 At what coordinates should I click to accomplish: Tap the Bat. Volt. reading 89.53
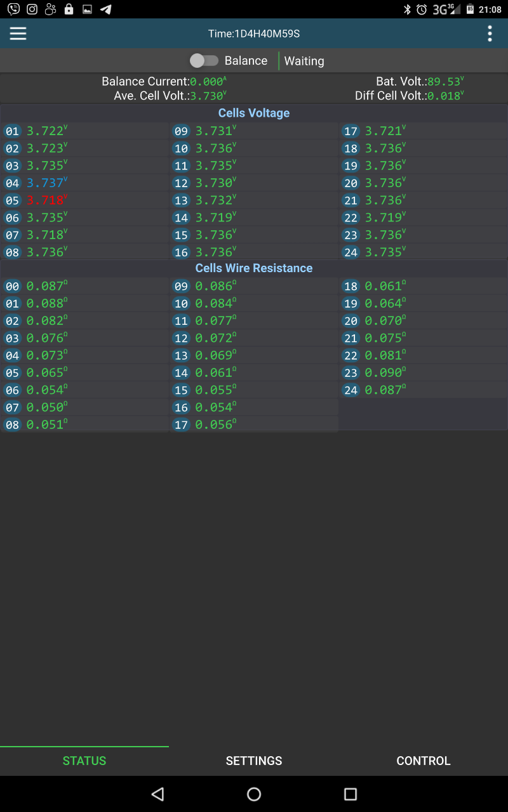coord(444,82)
